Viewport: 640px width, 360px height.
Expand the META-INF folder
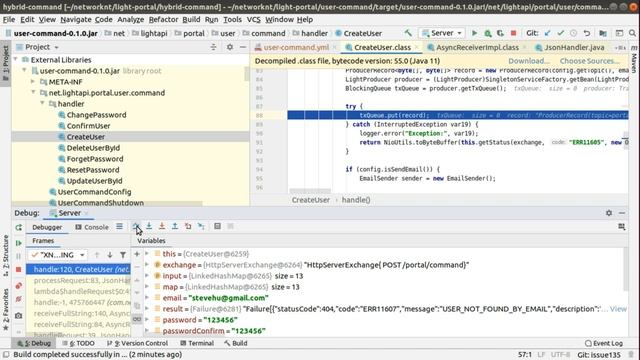(33, 82)
